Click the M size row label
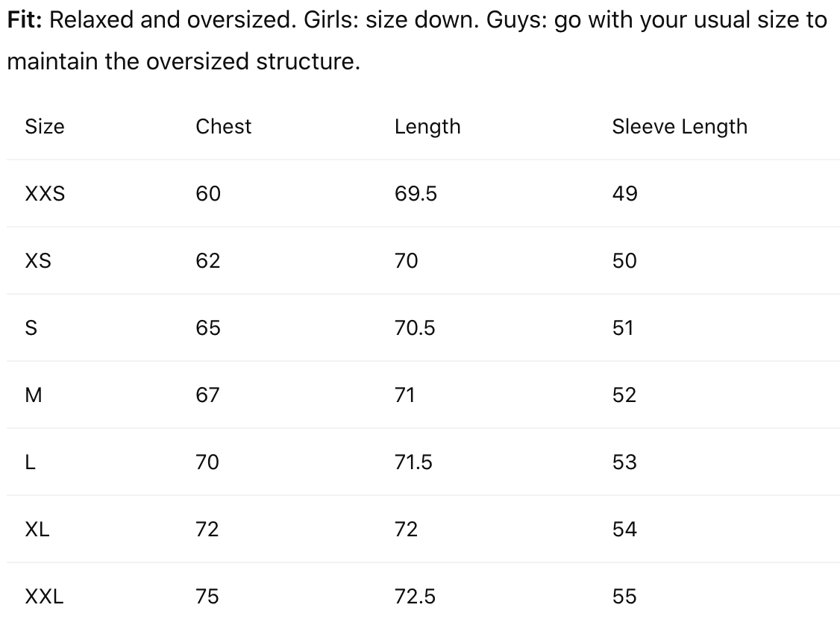 34,395
